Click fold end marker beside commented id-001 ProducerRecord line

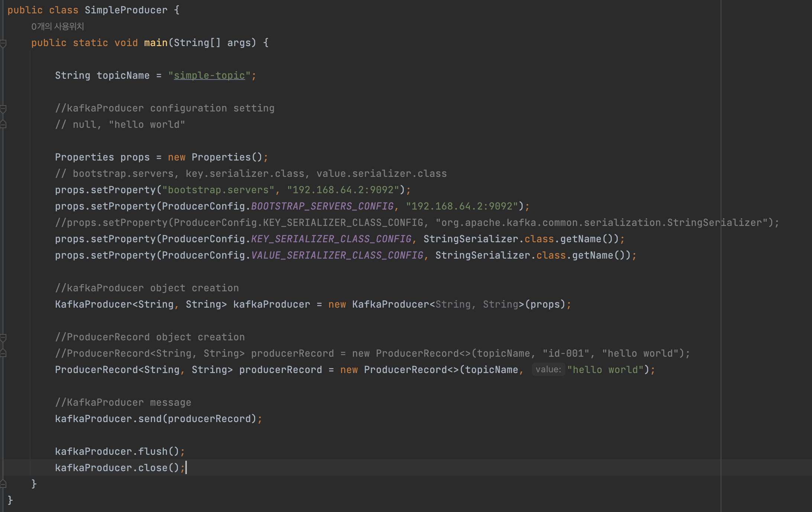click(x=3, y=354)
